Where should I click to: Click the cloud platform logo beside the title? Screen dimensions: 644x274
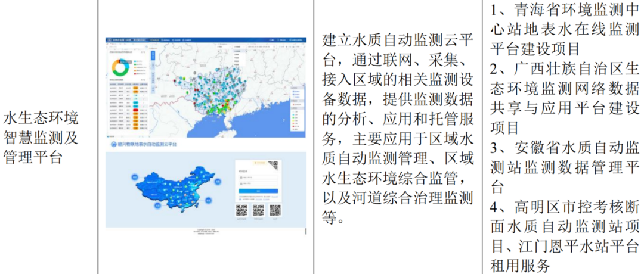coord(113,144)
